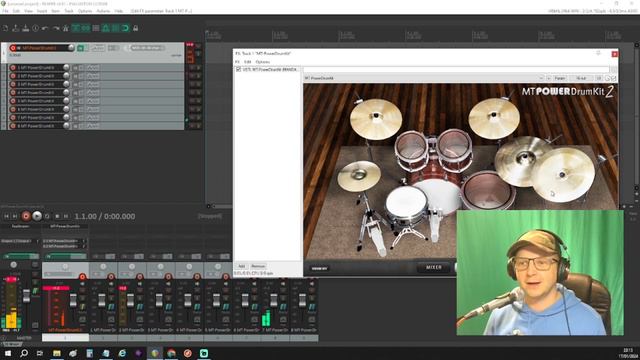Click the MT-PowerDrumKit folder fader in the mixer

point(73,301)
